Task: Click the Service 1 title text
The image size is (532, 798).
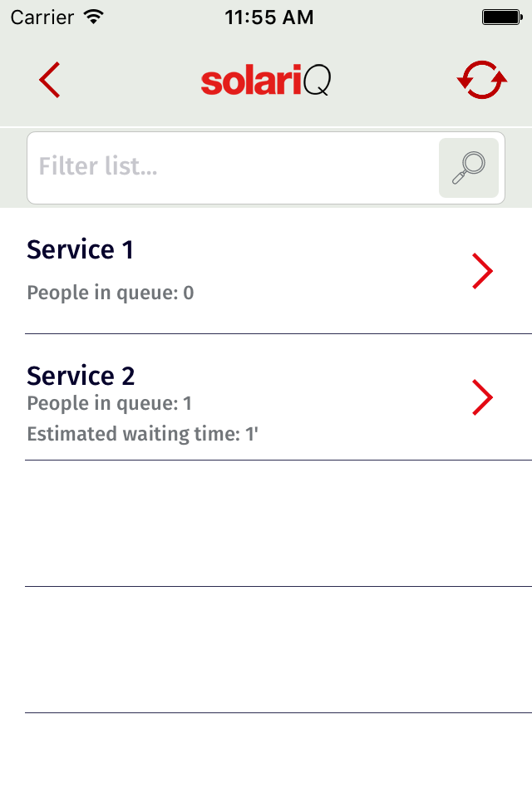Action: [79, 249]
